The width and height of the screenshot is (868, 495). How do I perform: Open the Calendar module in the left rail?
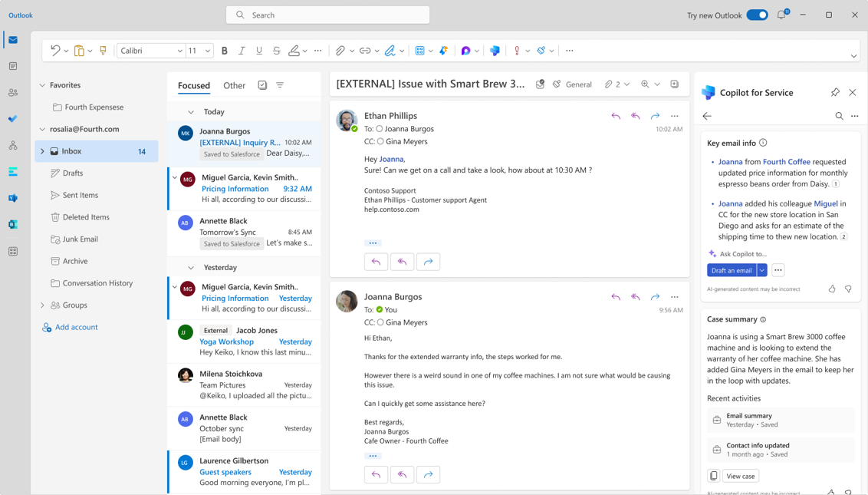tap(13, 66)
